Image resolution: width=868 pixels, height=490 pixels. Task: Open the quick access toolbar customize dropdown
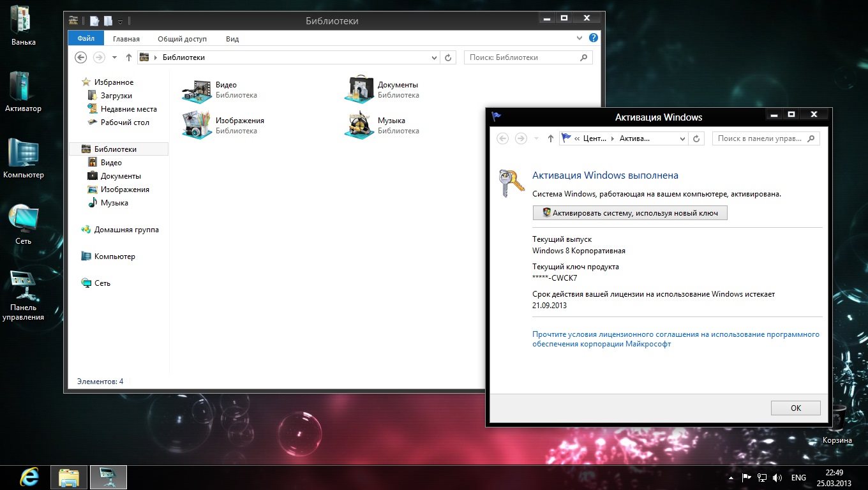(120, 22)
